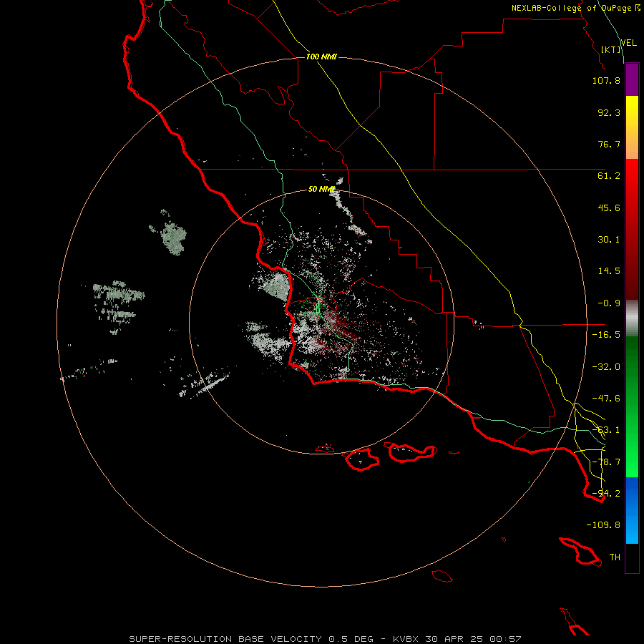644x644 pixels.
Task: Click the 50 NMI range ring label
Action: coord(321,190)
